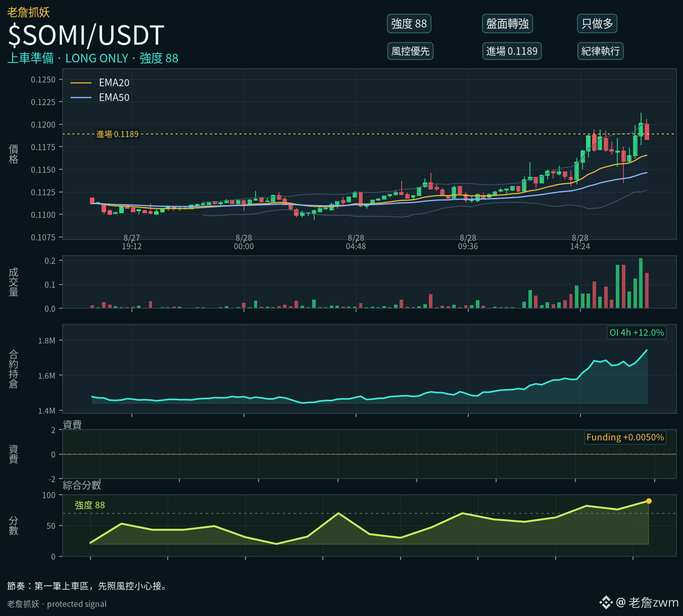The height and width of the screenshot is (616, 683).
Task: Click the 0.1250 price axis label
Action: (43, 80)
